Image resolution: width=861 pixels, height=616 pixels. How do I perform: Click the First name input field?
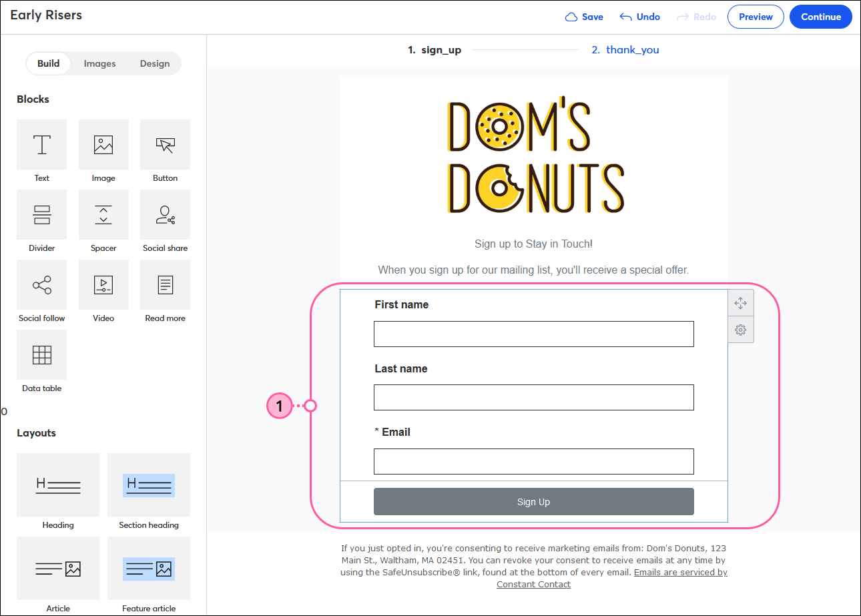pyautogui.click(x=534, y=334)
